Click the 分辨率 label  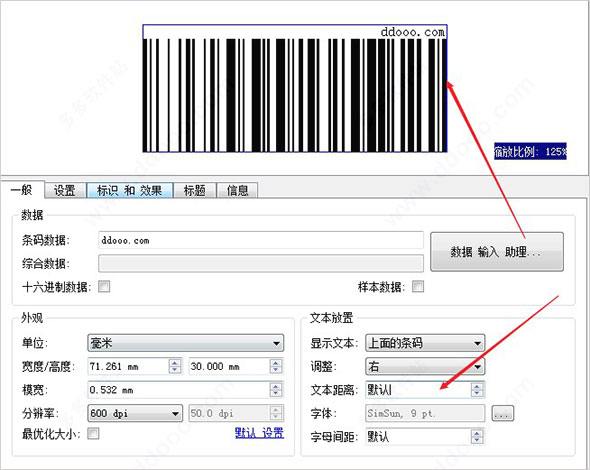40,414
